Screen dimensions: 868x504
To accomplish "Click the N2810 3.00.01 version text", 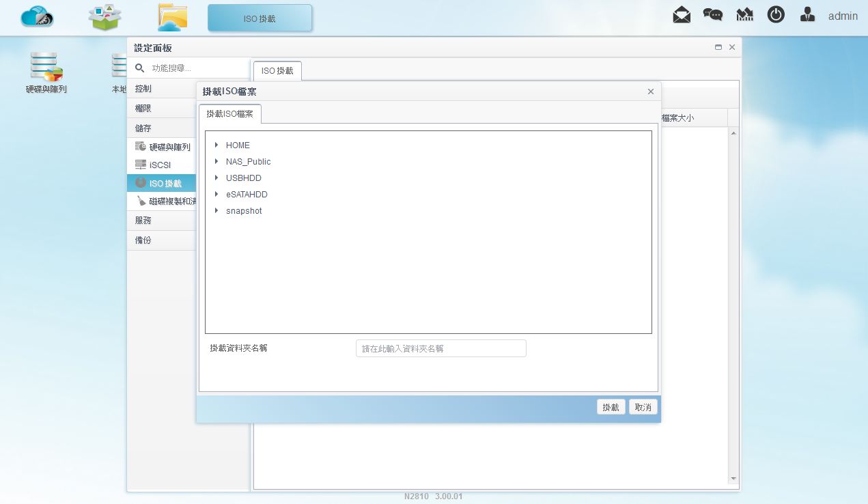I will pos(433,496).
